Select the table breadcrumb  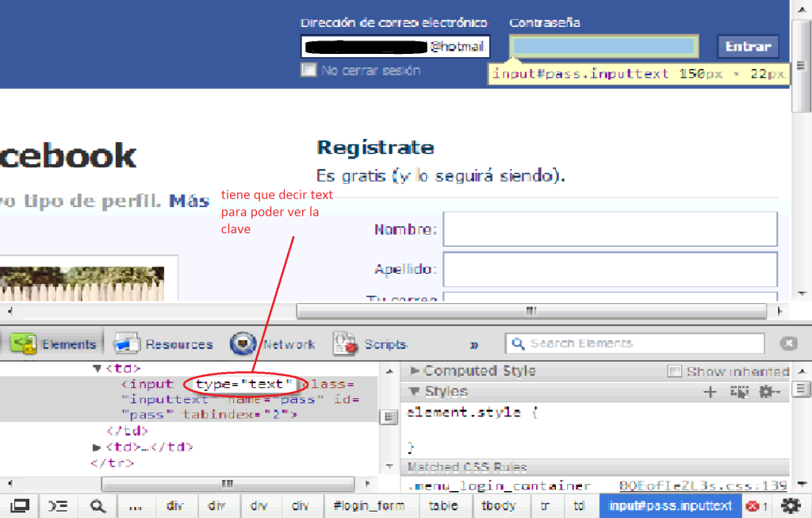[443, 505]
